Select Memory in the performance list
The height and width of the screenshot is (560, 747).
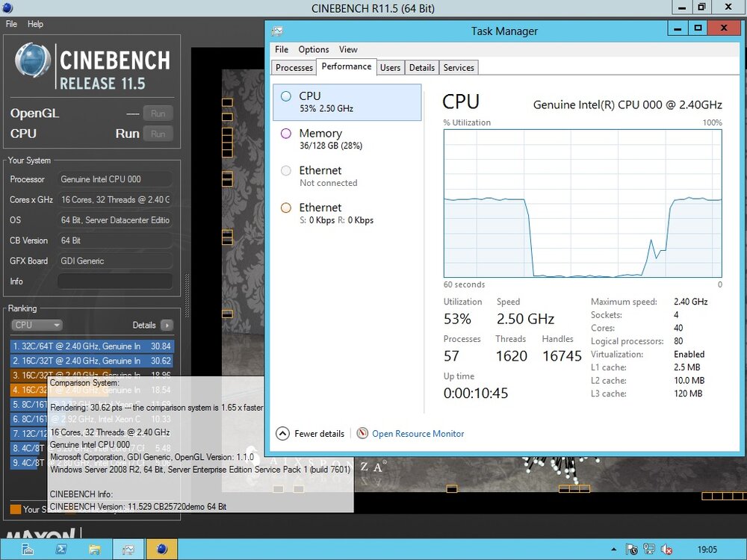point(347,139)
